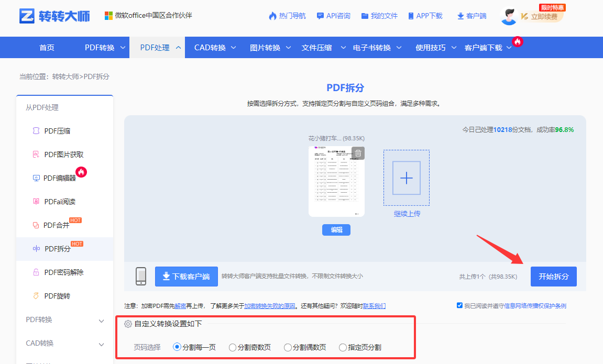
Task: Click the 转转大师 breadcrumb link
Action: (66, 76)
